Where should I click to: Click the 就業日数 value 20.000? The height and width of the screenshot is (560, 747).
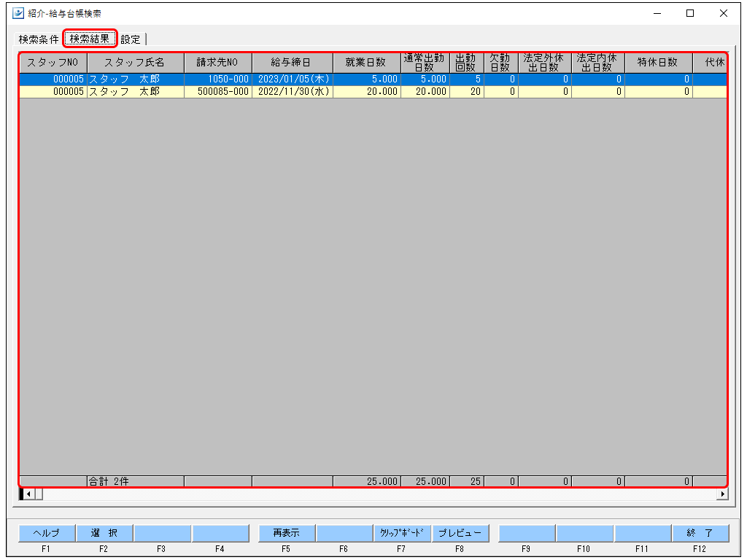click(367, 91)
